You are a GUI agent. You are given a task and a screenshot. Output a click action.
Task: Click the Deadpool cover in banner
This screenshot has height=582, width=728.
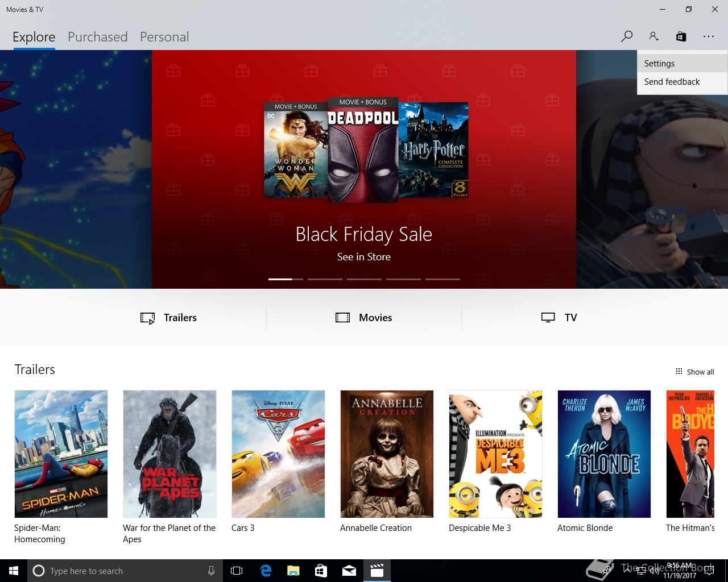pyautogui.click(x=363, y=149)
